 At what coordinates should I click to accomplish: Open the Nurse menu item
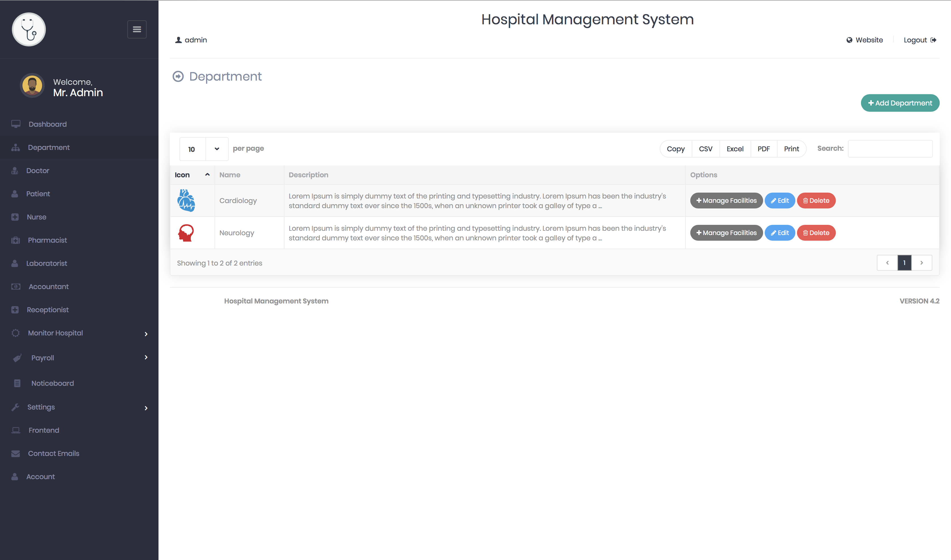pos(79,217)
